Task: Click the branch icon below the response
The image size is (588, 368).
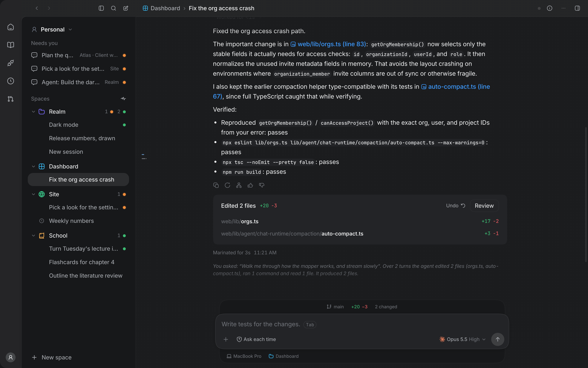Action: (239, 185)
